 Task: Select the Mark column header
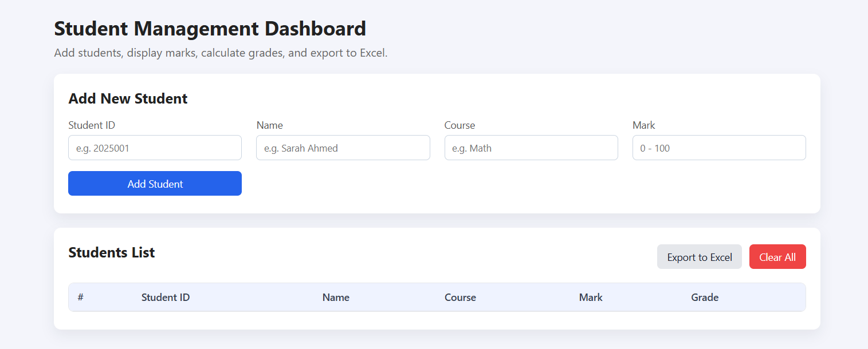[591, 297]
